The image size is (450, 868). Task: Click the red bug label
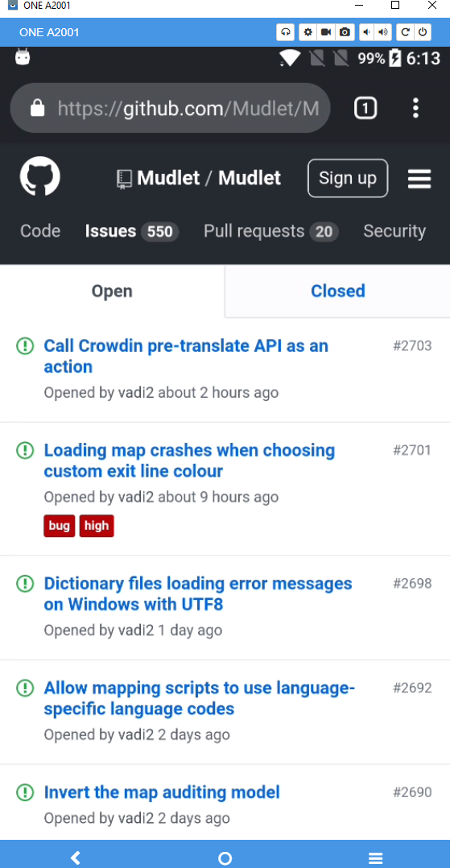(x=60, y=526)
